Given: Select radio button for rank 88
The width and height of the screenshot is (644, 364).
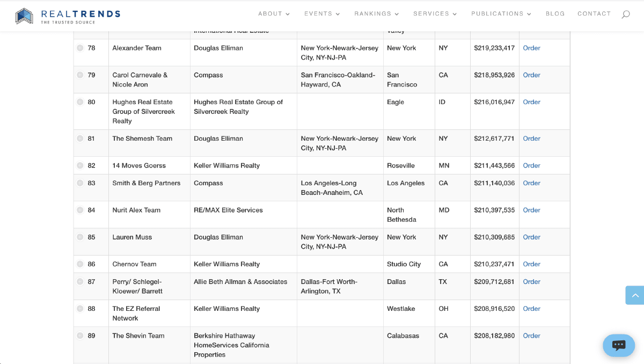Looking at the screenshot, I should pyautogui.click(x=80, y=309).
